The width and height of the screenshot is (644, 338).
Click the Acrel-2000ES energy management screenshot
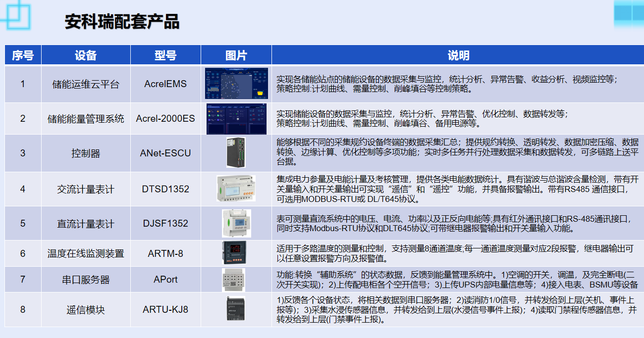236,119
